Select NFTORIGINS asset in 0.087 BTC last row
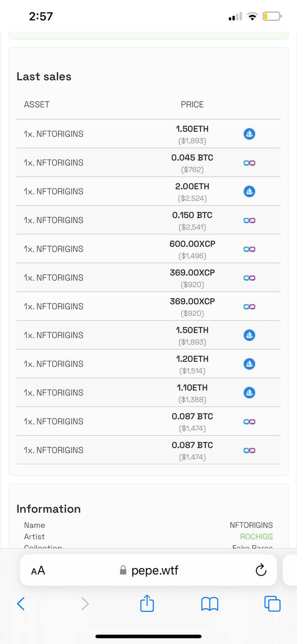Image resolution: width=297 pixels, height=644 pixels. [x=54, y=450]
